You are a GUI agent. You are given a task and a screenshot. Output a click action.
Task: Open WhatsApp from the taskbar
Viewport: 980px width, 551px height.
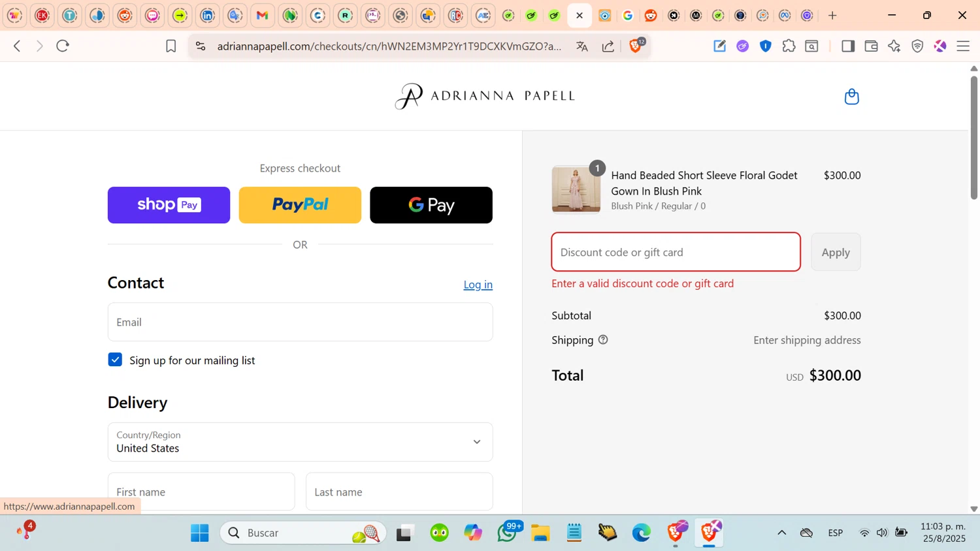coord(507,533)
